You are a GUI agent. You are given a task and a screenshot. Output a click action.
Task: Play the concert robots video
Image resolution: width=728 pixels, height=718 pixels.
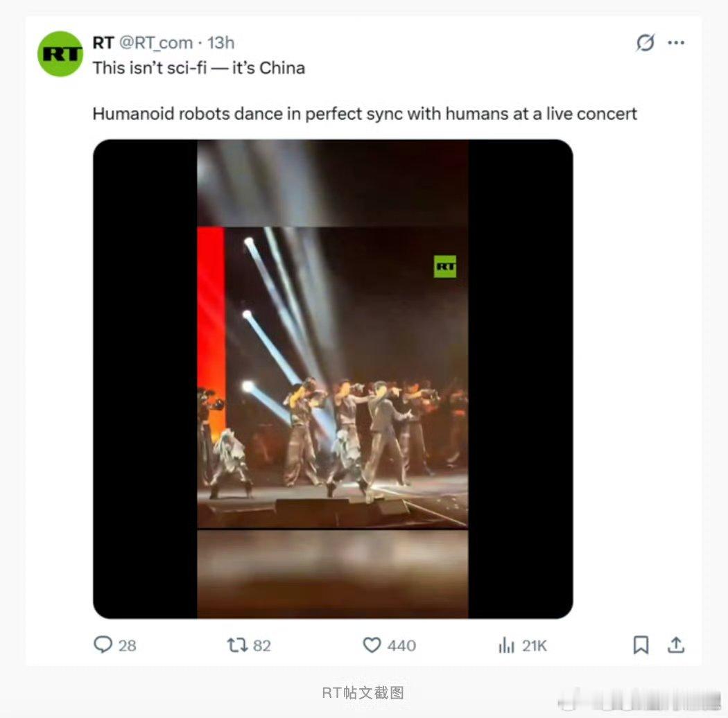click(x=333, y=378)
